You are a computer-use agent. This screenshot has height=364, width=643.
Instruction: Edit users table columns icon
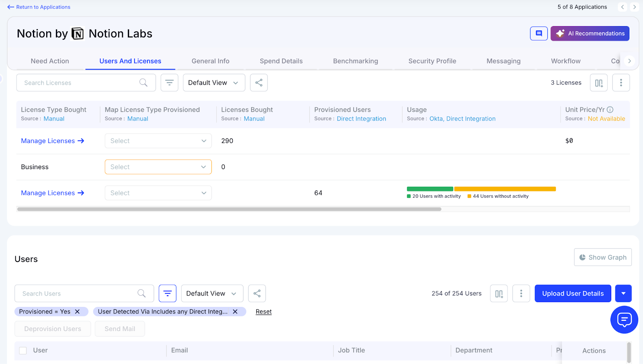coord(499,294)
